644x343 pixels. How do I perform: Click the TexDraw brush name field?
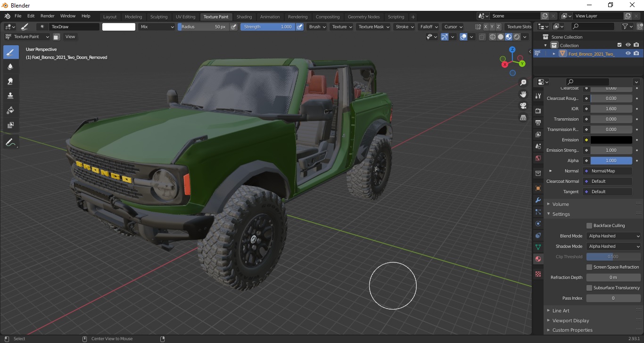coord(74,27)
